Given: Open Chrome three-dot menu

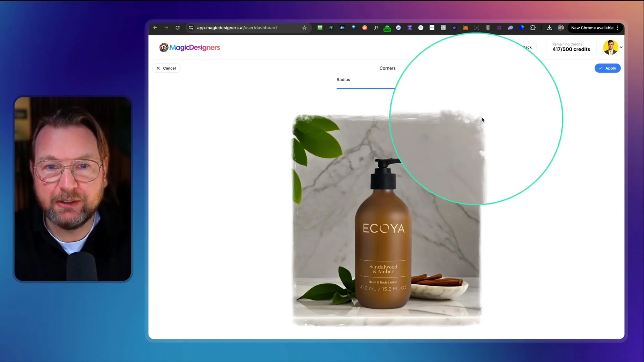Looking at the screenshot, I should pos(618,28).
